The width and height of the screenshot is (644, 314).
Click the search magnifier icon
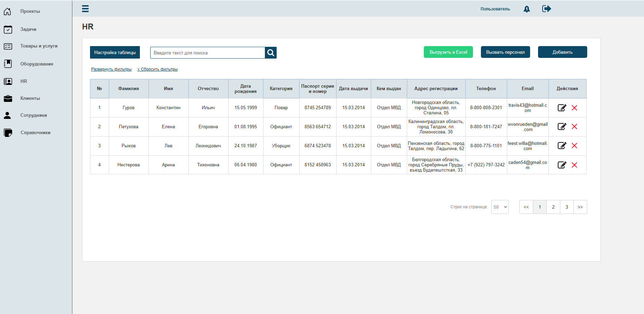tap(271, 53)
